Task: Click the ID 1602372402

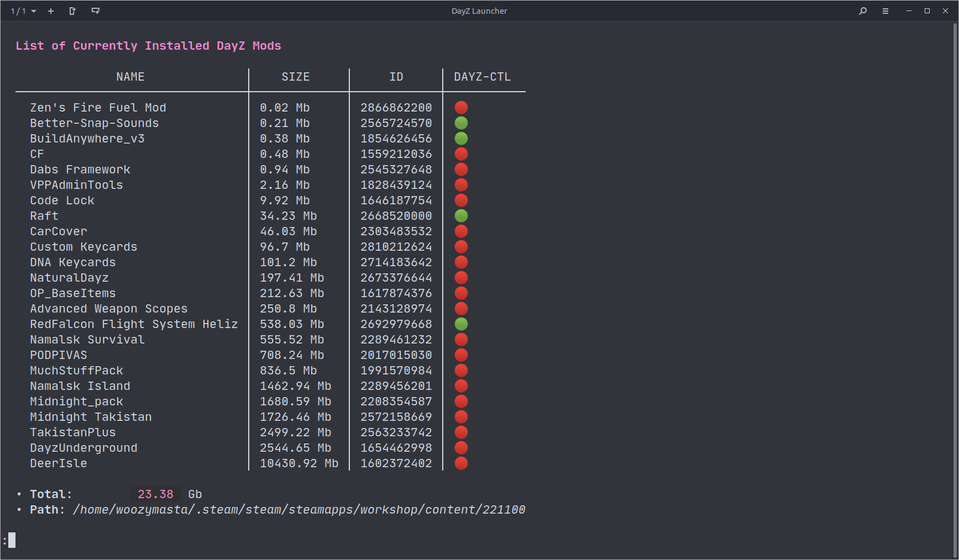Action: pyautogui.click(x=396, y=463)
